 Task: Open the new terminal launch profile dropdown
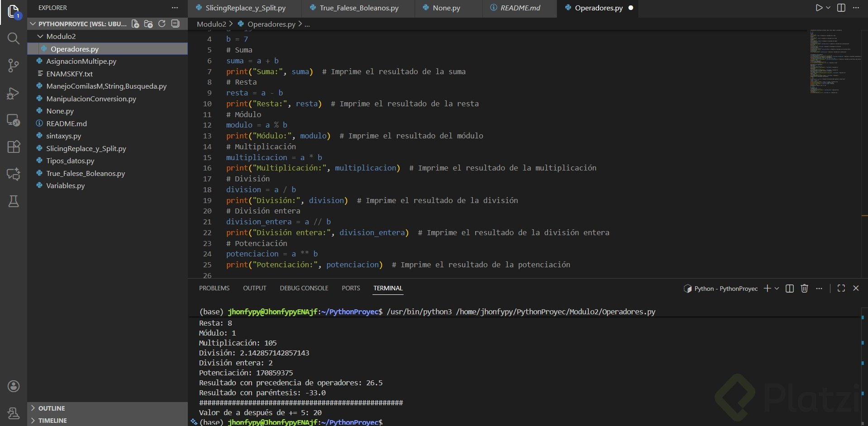[777, 289]
